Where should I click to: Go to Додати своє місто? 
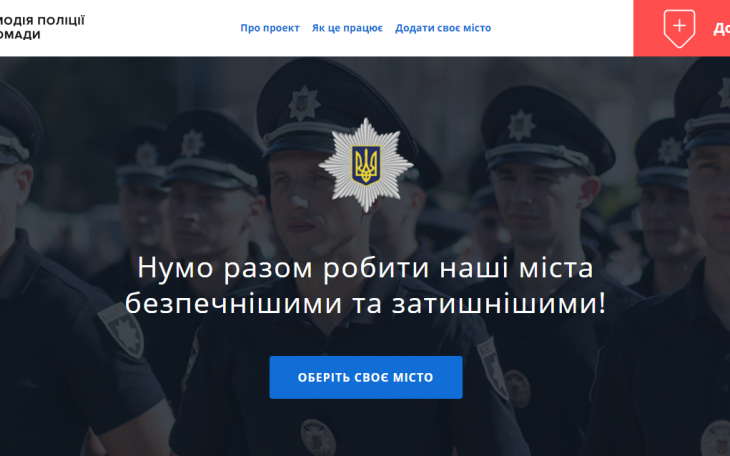point(443,28)
